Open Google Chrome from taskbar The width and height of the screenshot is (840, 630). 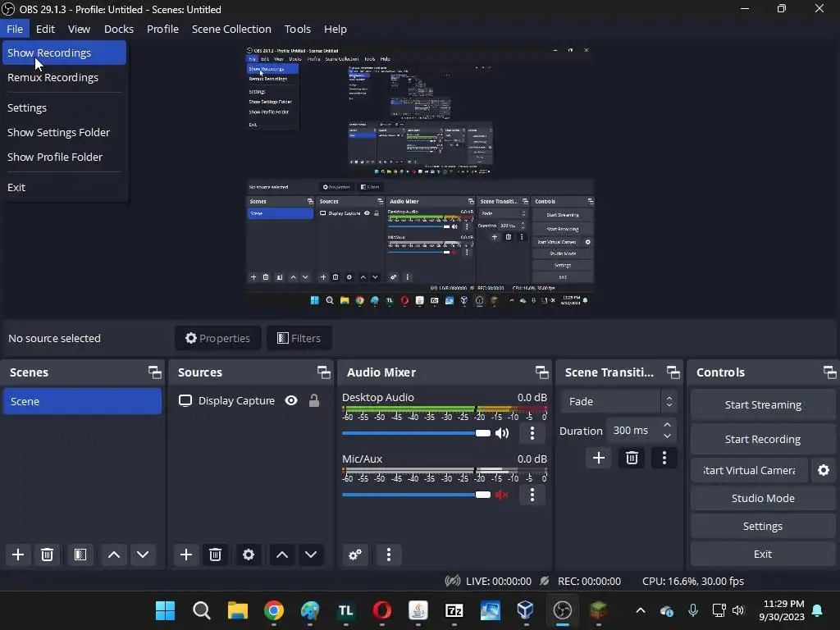pyautogui.click(x=274, y=610)
